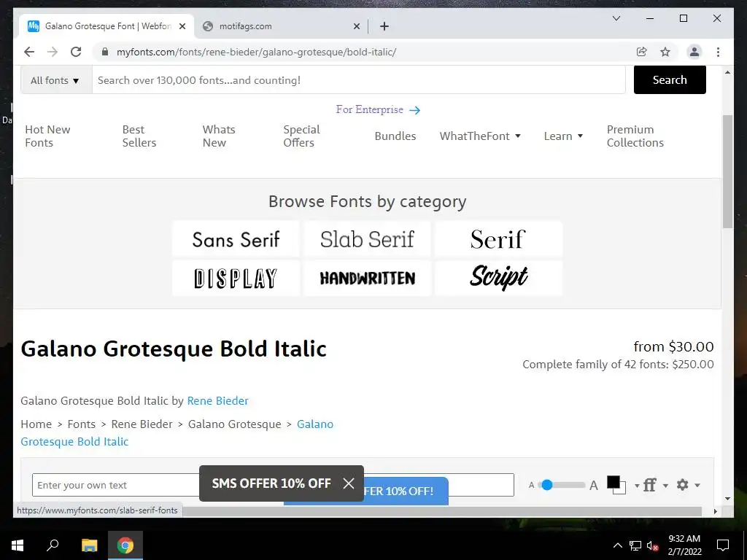
Task: Open the Windows Start menu
Action: (x=18, y=545)
